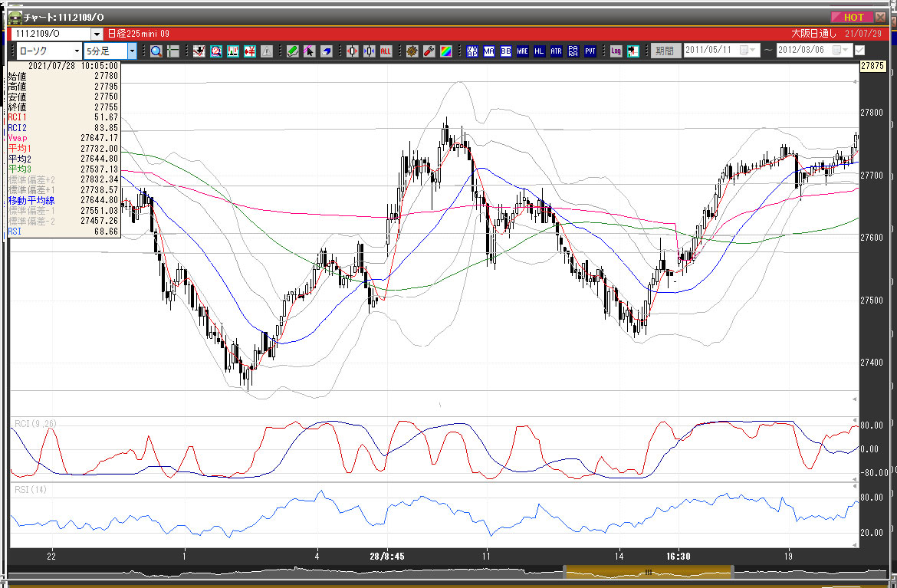This screenshot has height=588, width=897.
Task: Toggle the MA moving average indicator
Action: click(x=488, y=51)
